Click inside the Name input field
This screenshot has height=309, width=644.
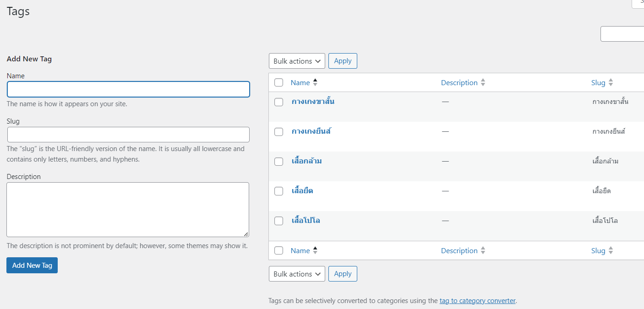pos(128,89)
